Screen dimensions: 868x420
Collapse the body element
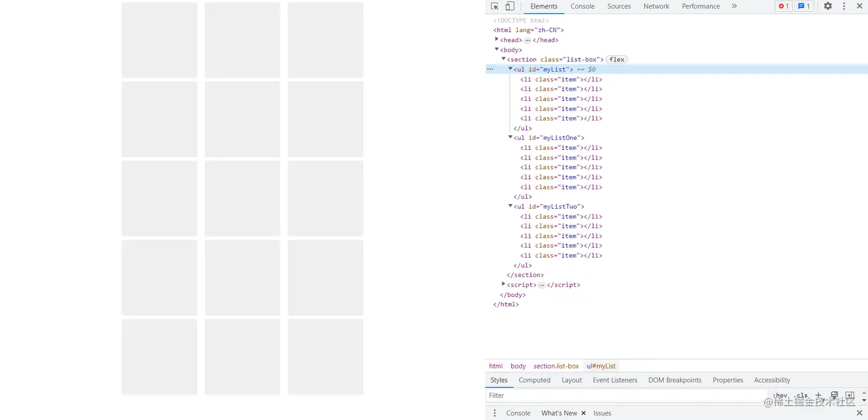pos(497,50)
